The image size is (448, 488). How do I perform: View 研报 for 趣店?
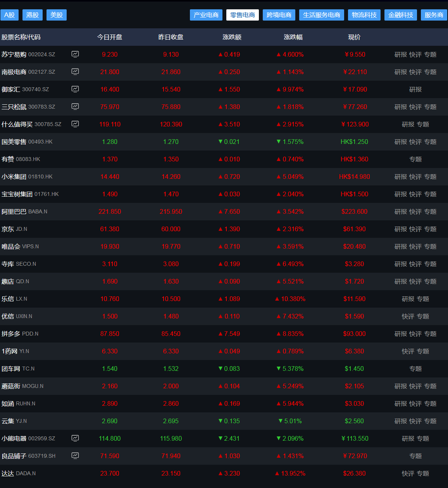[x=401, y=282]
